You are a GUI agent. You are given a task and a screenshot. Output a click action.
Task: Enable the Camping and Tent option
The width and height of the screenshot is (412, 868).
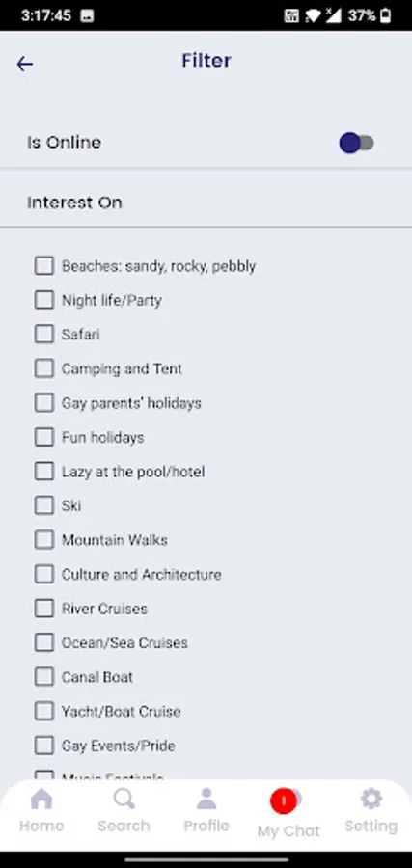coord(44,368)
